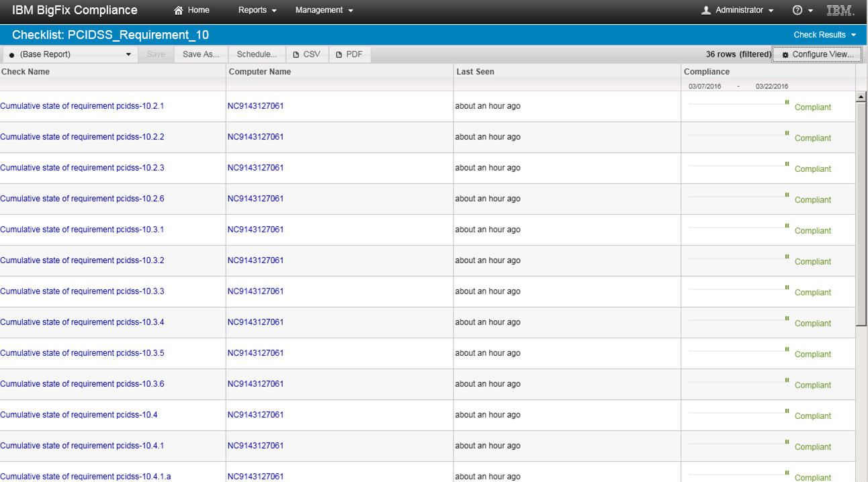Open check pcidss-10.2.1 link
The width and height of the screenshot is (868, 482).
[82, 106]
